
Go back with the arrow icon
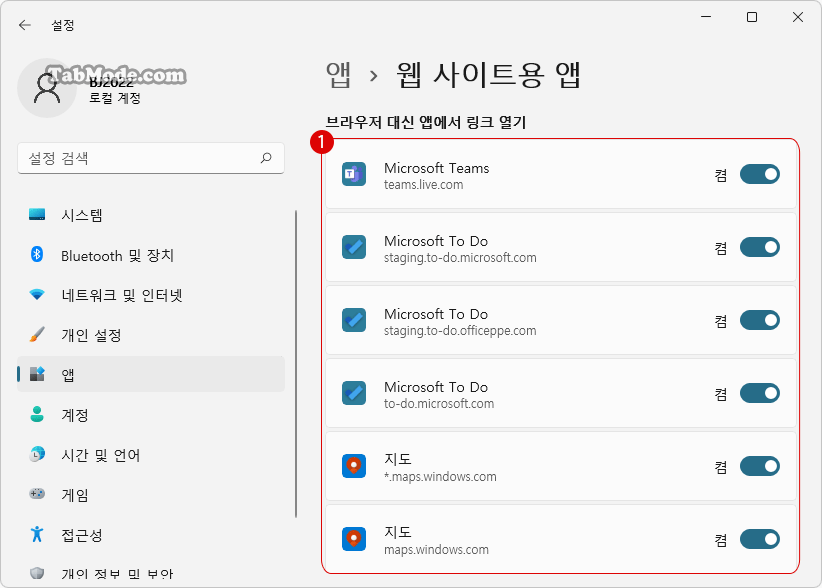point(25,25)
